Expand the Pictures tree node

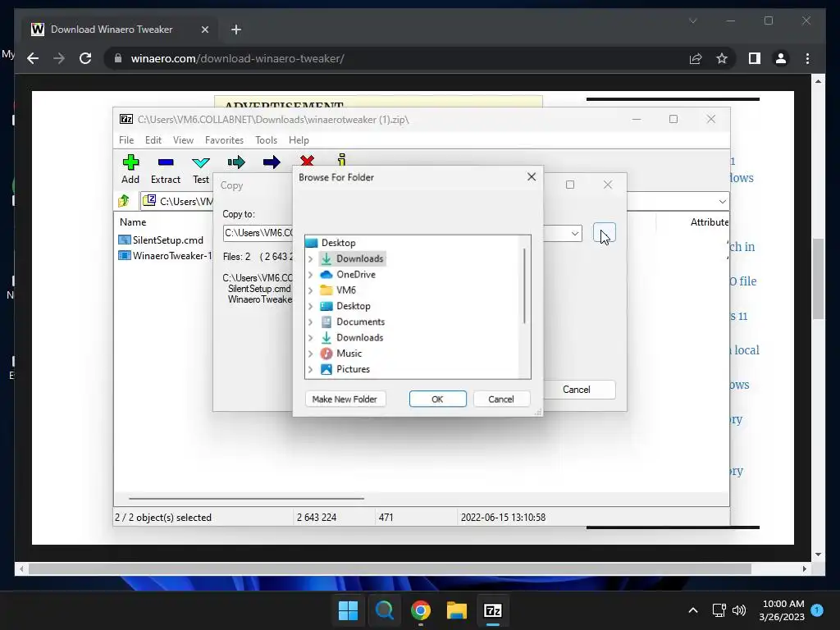pos(311,369)
